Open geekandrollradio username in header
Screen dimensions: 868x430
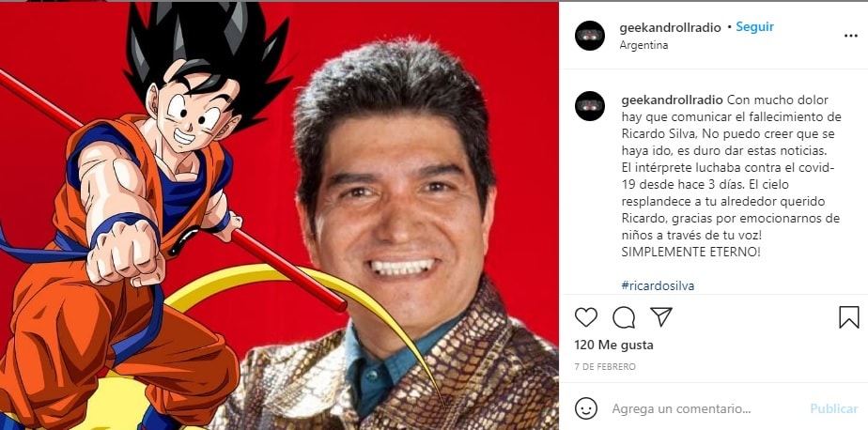[x=671, y=27]
